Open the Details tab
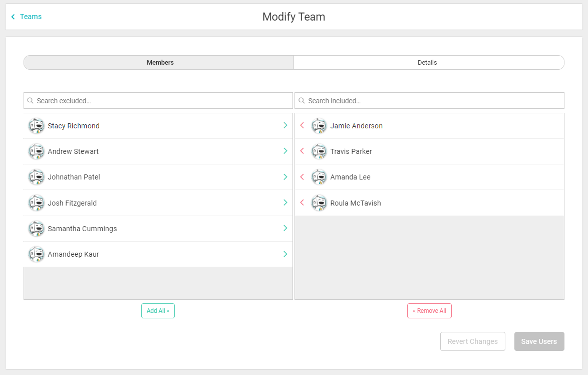This screenshot has height=375, width=588. (427, 63)
